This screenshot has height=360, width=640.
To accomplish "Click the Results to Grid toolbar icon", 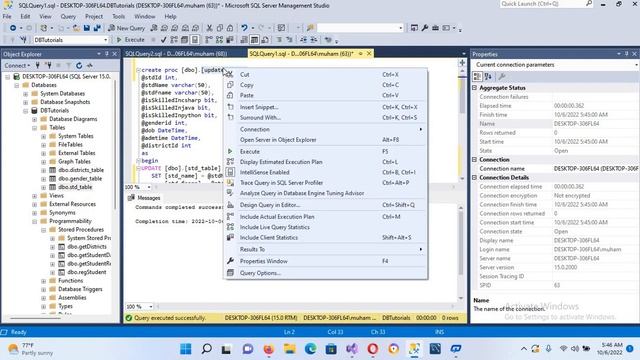I will [x=254, y=40].
